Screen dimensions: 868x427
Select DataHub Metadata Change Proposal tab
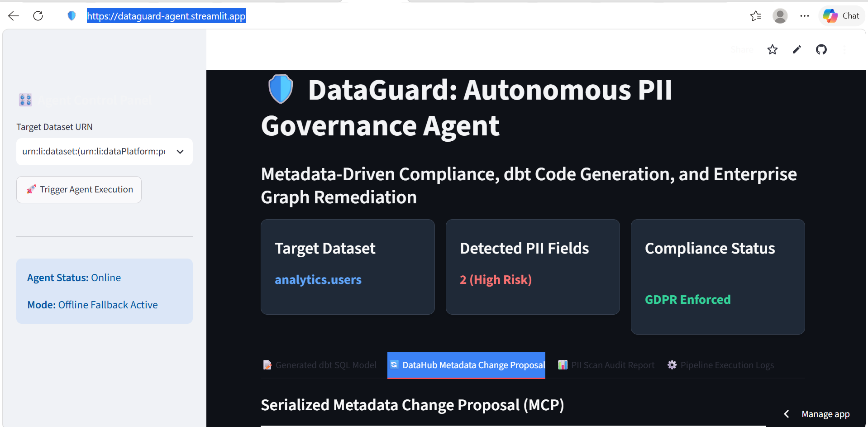467,365
